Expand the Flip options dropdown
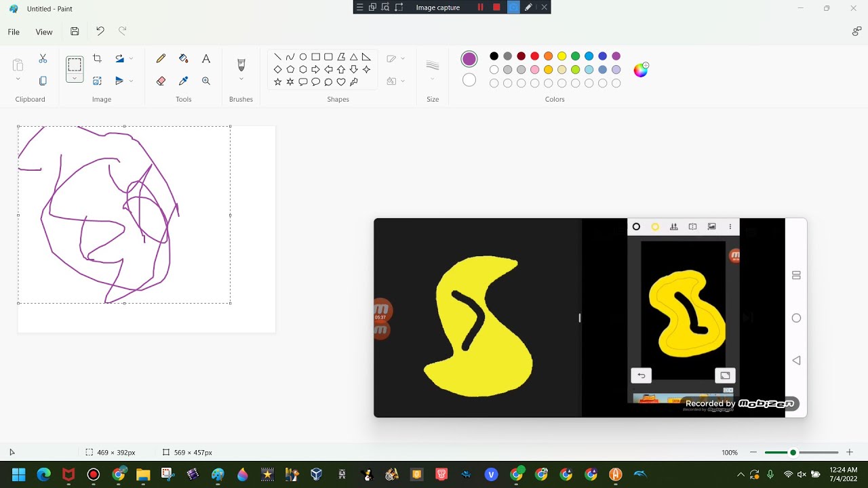This screenshot has height=488, width=868. pos(131,81)
